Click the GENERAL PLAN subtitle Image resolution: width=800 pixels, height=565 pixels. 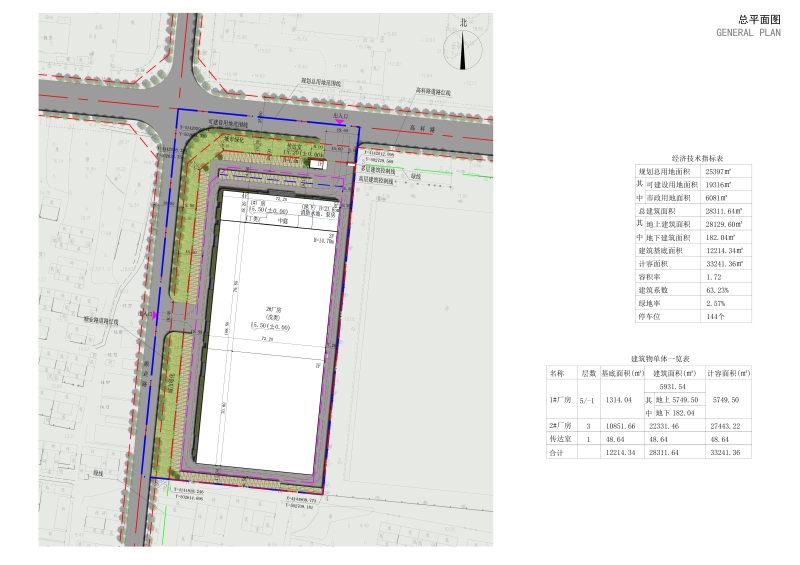(x=748, y=33)
